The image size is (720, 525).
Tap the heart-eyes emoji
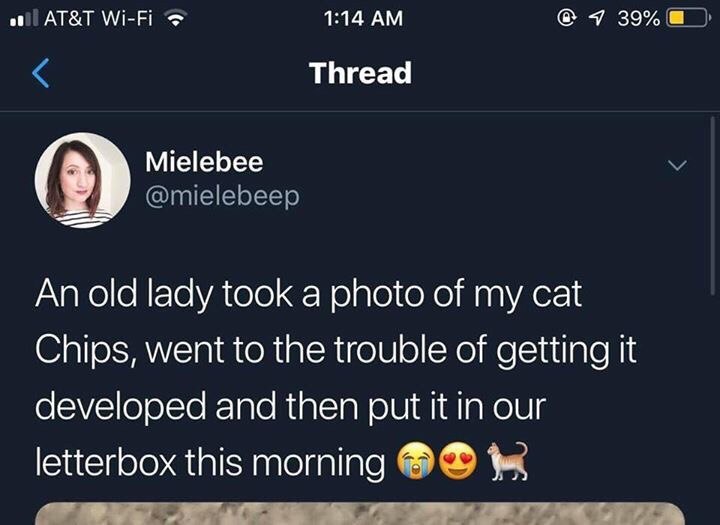point(458,461)
